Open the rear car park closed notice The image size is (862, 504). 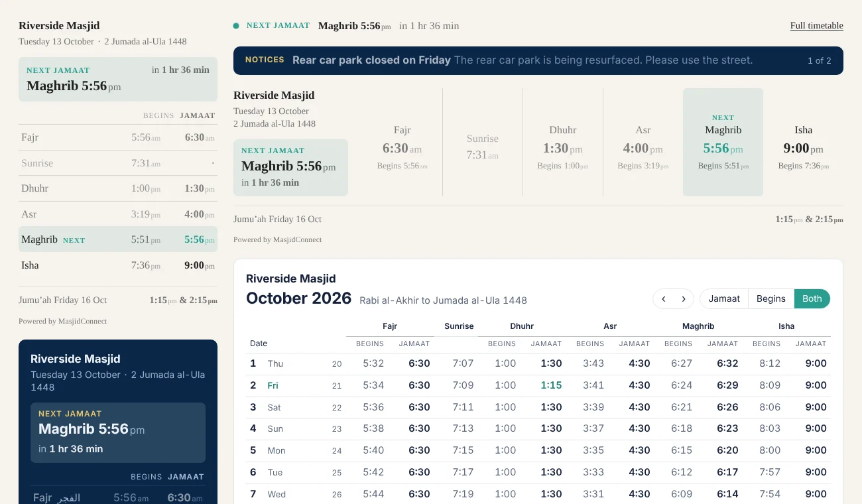click(x=523, y=60)
